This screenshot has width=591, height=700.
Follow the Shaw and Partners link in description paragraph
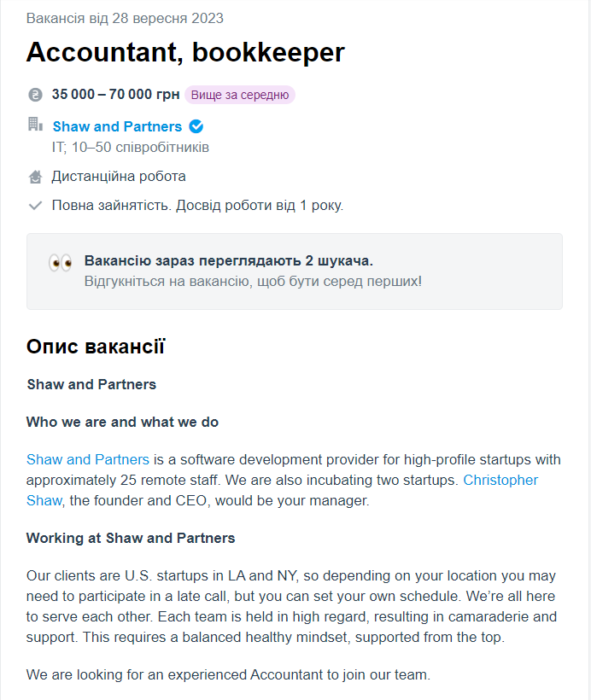(88, 458)
